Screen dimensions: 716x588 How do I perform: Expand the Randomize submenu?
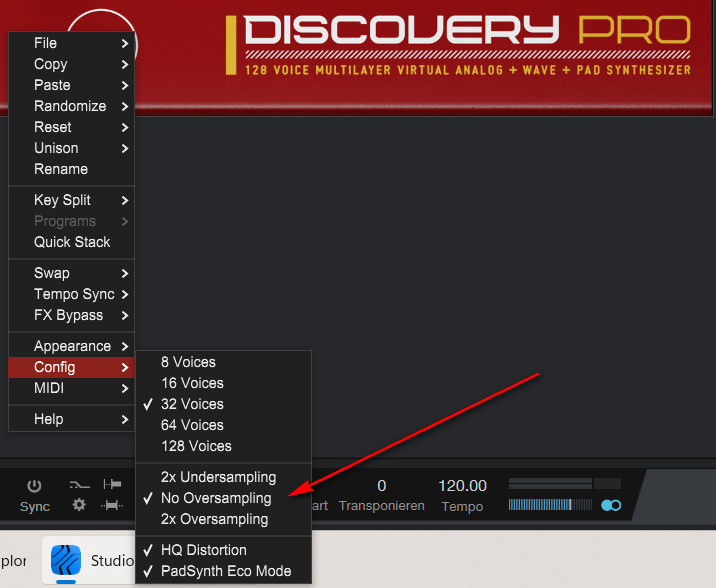pyautogui.click(x=72, y=106)
